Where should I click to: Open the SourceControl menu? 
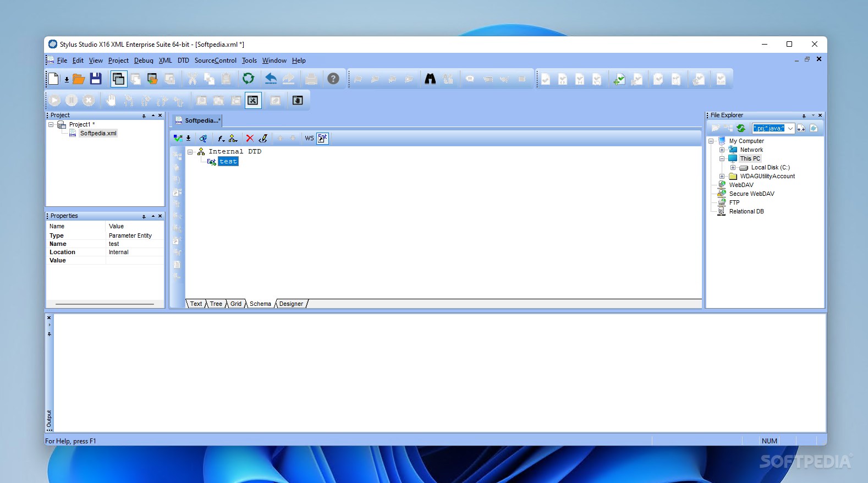pos(216,61)
